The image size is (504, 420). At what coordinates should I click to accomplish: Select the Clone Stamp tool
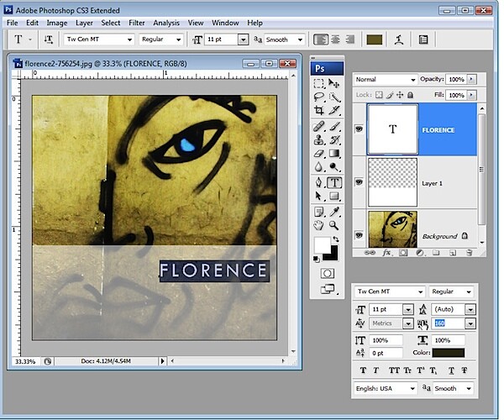[x=319, y=140]
